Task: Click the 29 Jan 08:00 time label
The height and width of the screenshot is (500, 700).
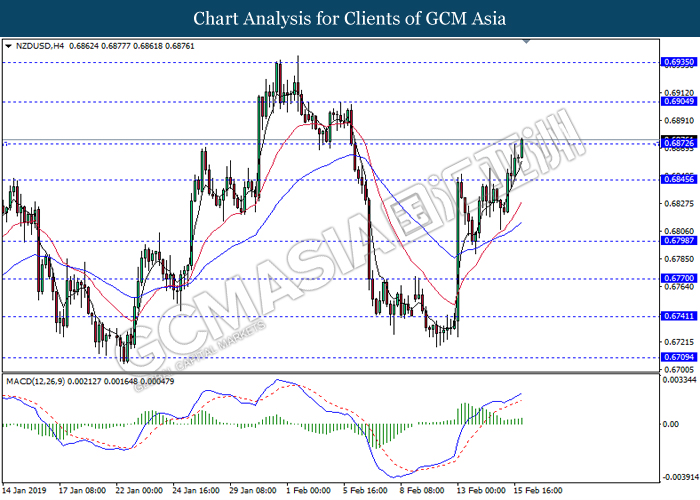Action: 253,491
